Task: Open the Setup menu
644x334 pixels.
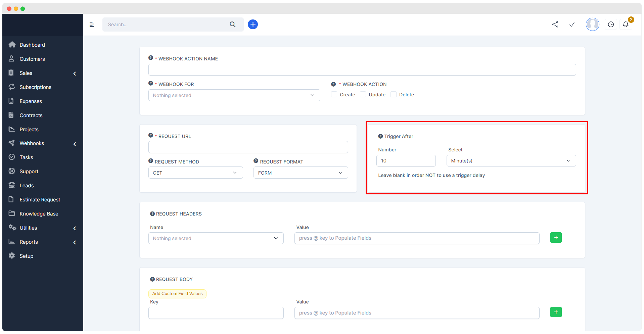Action: [26, 256]
